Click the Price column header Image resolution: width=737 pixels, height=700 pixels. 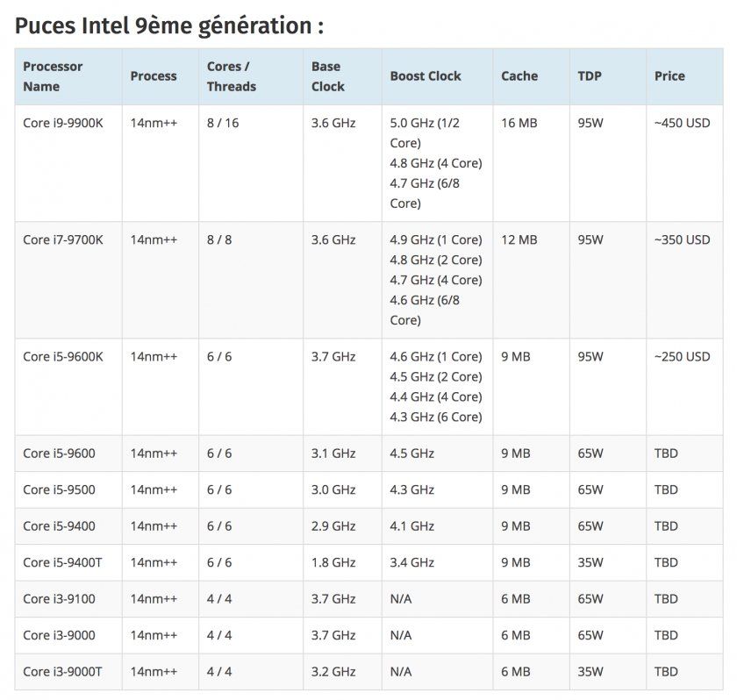tap(669, 76)
